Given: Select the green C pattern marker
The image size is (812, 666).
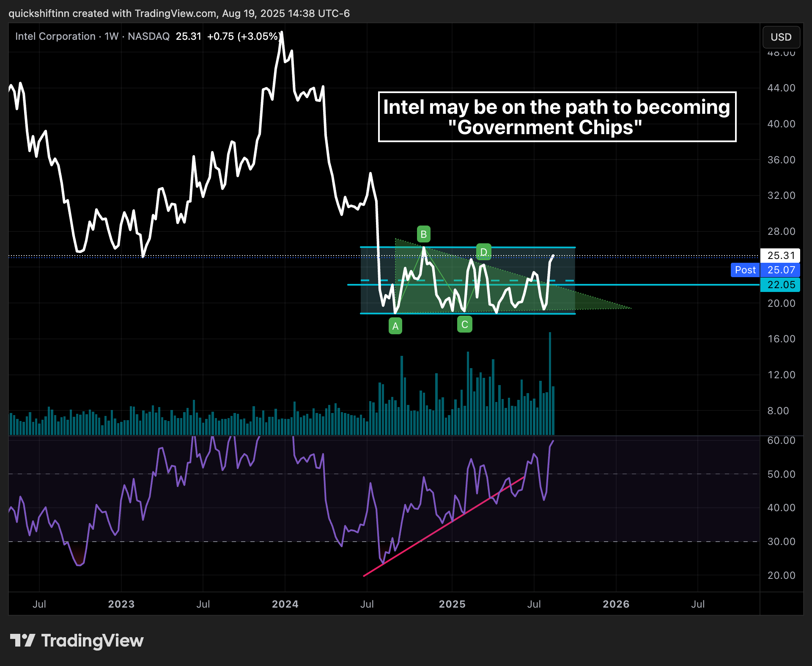Looking at the screenshot, I should coord(465,325).
